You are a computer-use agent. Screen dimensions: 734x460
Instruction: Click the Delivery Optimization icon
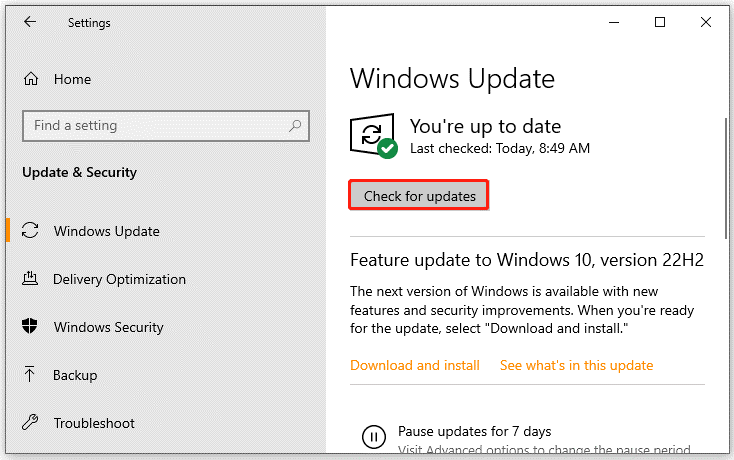point(30,278)
